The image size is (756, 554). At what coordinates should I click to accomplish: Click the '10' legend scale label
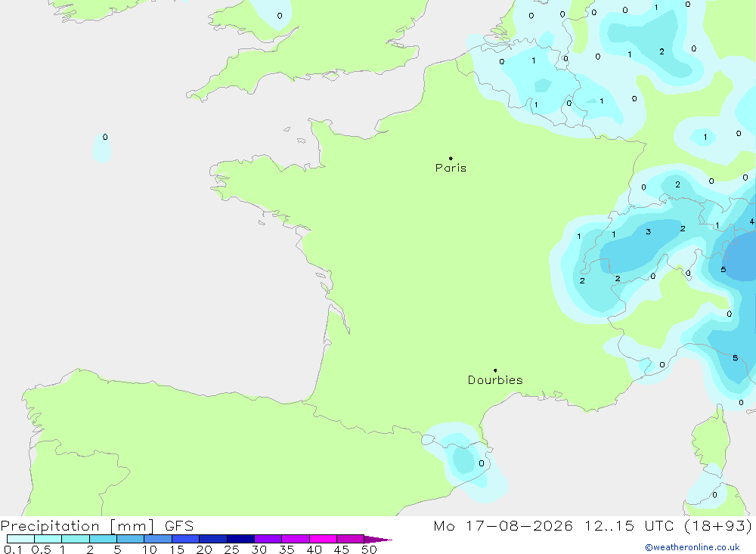pyautogui.click(x=150, y=549)
